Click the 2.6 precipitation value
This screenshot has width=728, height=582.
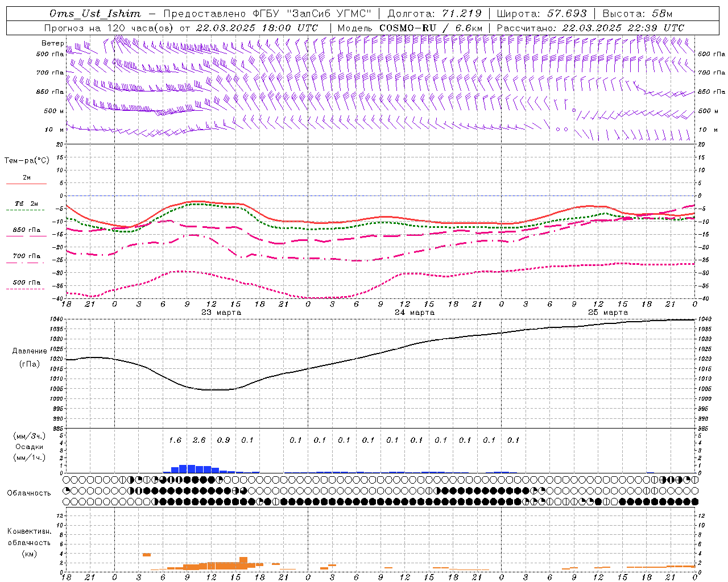pos(199,440)
